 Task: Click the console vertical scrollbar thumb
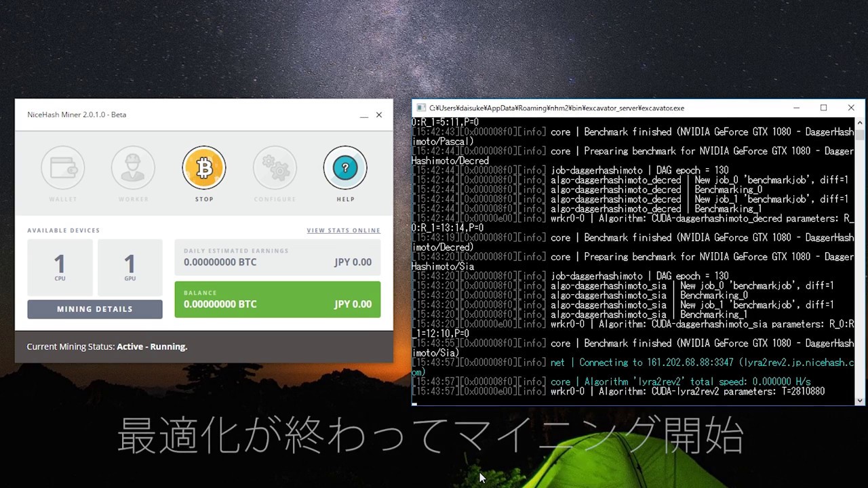pyautogui.click(x=860, y=135)
